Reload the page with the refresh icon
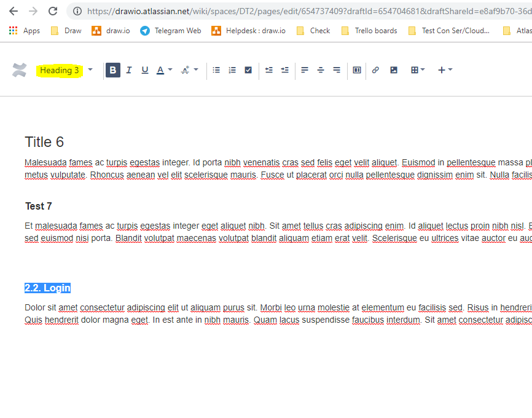The height and width of the screenshot is (418, 532). (x=53, y=11)
